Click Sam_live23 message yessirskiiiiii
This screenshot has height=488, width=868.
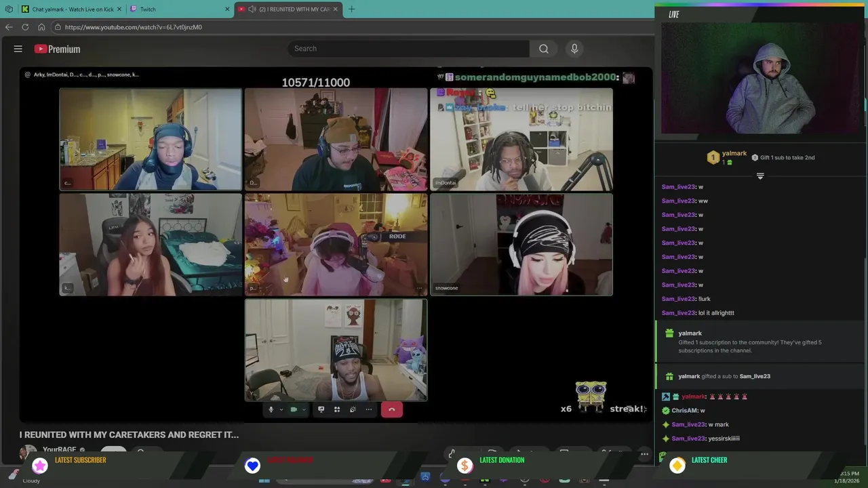coord(702,439)
